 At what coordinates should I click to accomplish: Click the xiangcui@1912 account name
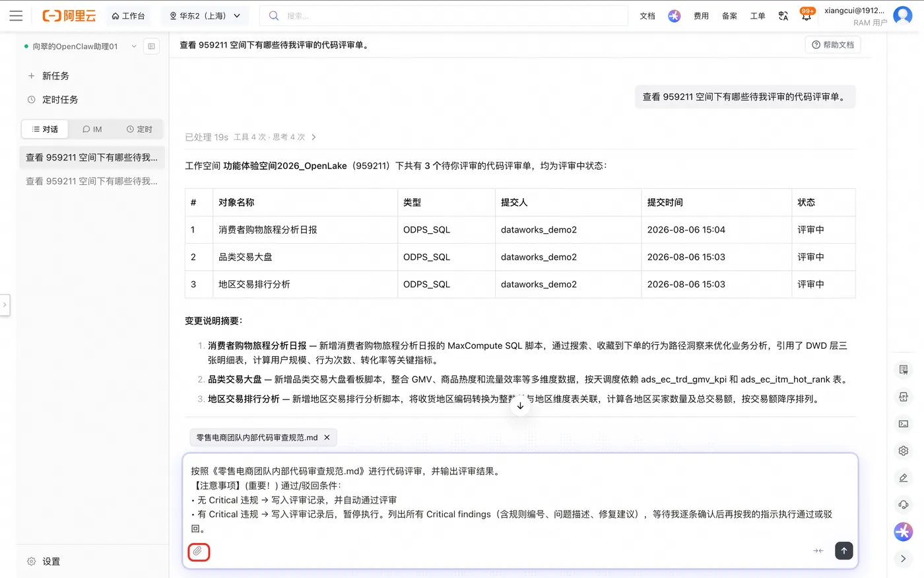coord(854,11)
